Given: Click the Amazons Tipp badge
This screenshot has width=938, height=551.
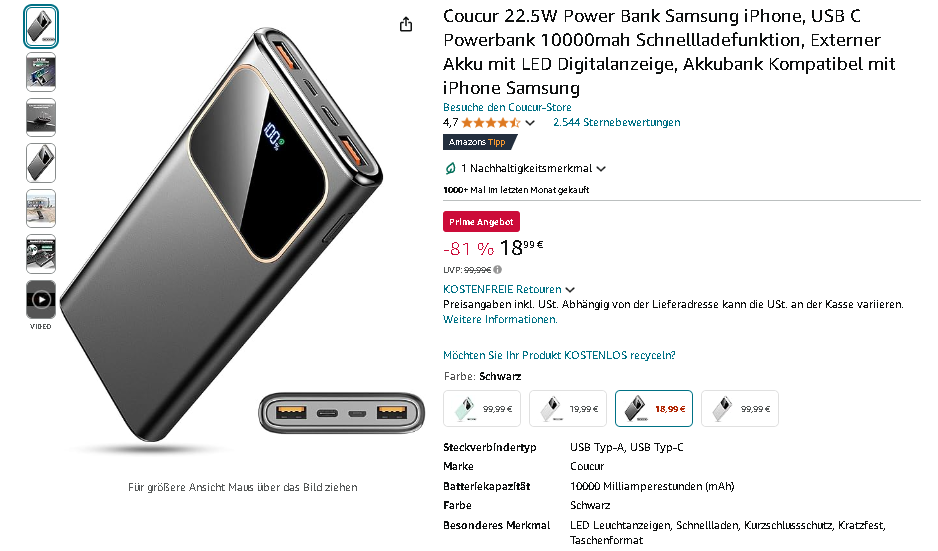Looking at the screenshot, I should (x=477, y=142).
